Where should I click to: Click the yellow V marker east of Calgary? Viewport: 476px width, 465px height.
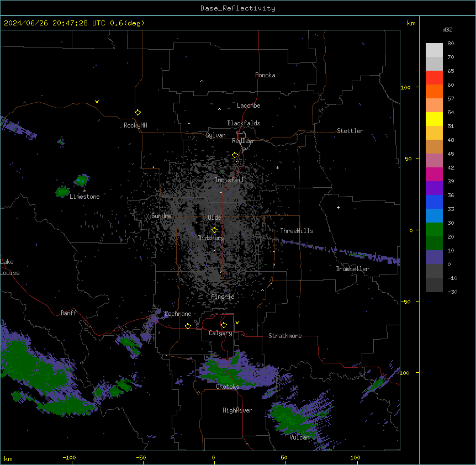pyautogui.click(x=237, y=323)
